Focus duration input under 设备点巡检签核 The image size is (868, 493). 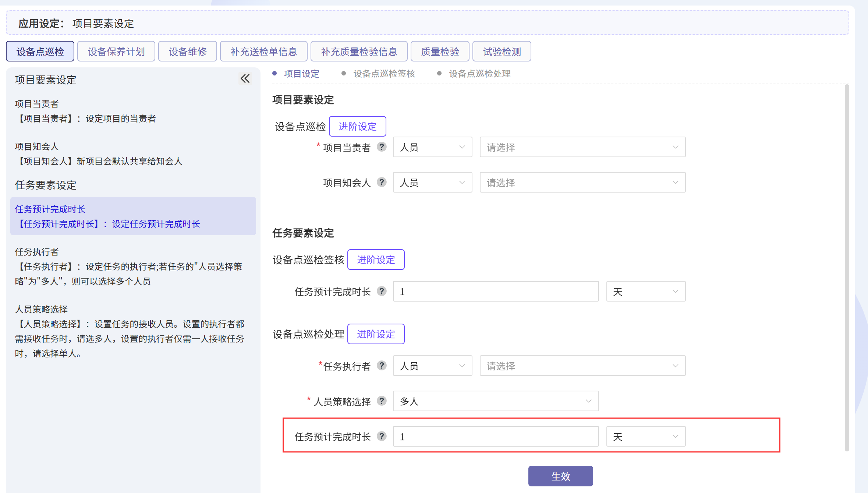pos(496,291)
